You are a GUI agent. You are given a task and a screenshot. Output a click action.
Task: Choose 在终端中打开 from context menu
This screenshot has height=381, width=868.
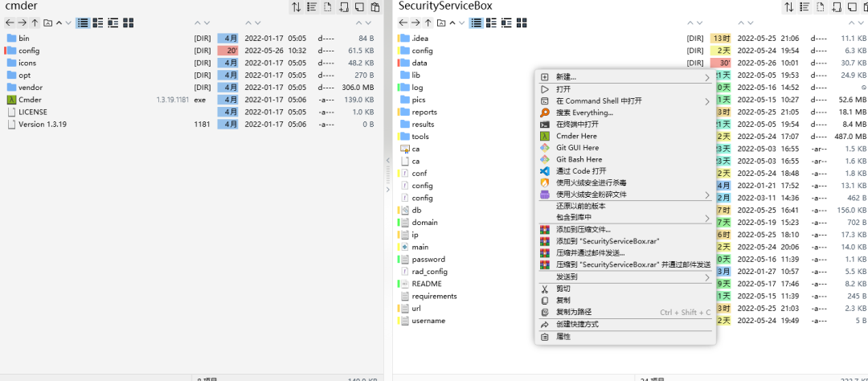[625, 125]
